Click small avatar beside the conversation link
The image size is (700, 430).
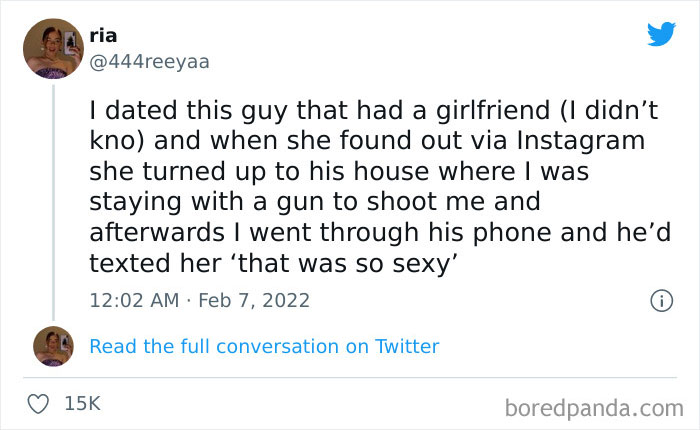coord(52,346)
